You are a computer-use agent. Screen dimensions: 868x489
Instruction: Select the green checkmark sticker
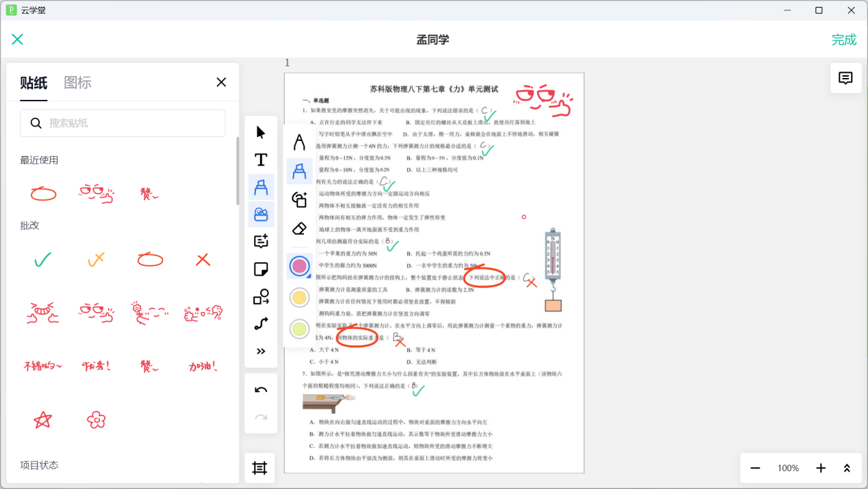pos(43,259)
